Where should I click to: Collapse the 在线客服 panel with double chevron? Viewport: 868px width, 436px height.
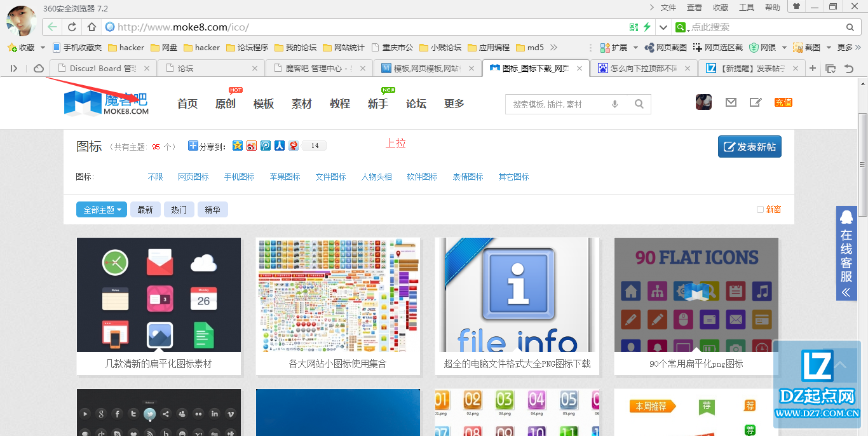[x=846, y=292]
